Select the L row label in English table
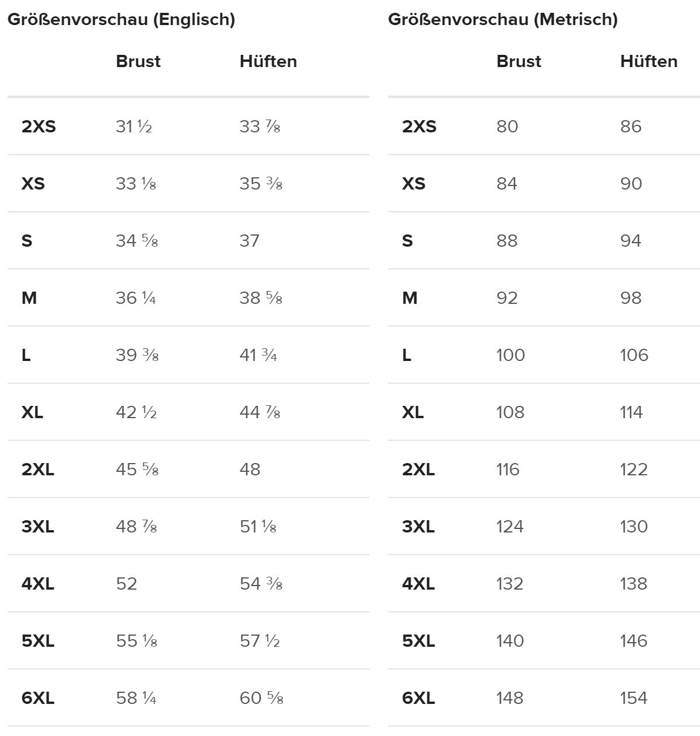The image size is (700, 736). [26, 355]
